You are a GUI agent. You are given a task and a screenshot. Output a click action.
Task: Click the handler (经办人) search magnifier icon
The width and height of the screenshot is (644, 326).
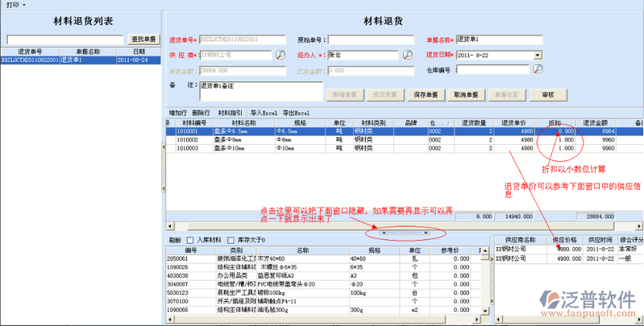pos(408,55)
